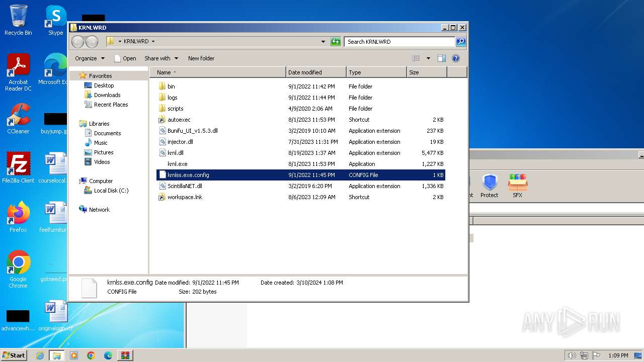Expand the KRNLWRD breadcrumb arrow
This screenshot has height=362, width=644.
[153, 42]
